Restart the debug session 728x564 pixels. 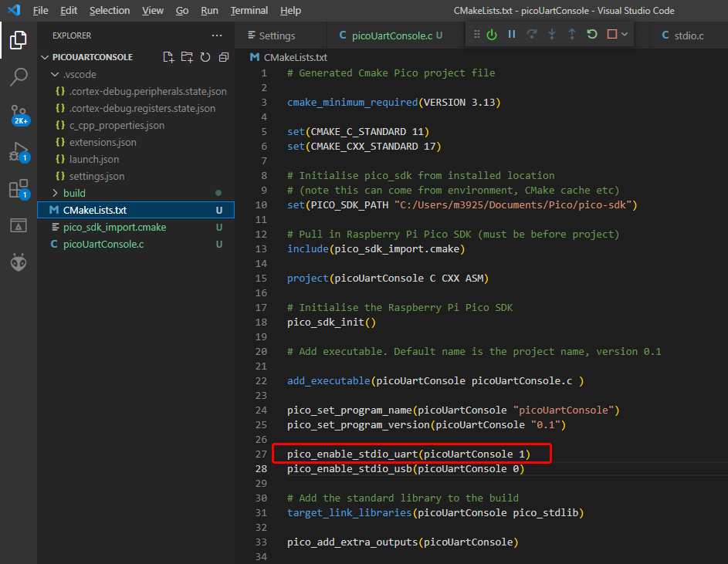point(591,34)
